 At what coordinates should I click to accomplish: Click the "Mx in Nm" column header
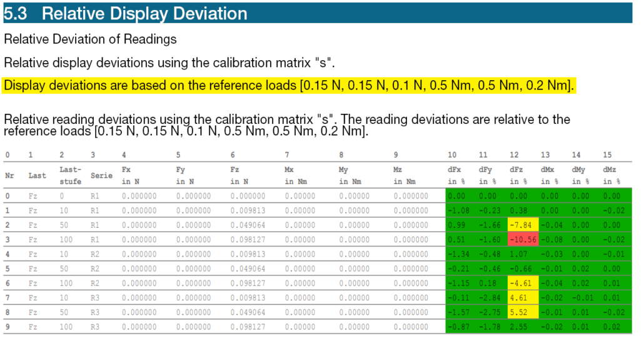pos(296,176)
